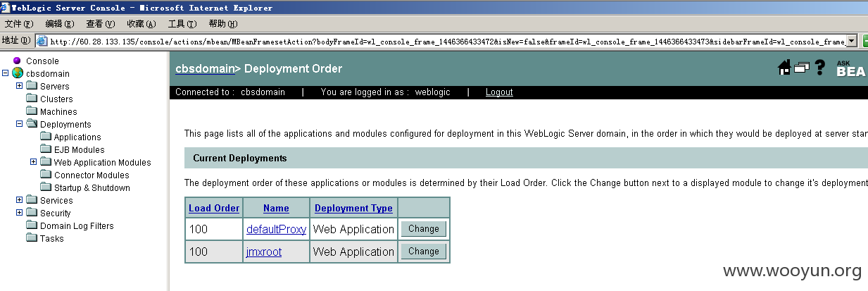The height and width of the screenshot is (291, 868).
Task: Click Change button for jmxroot
Action: click(424, 251)
